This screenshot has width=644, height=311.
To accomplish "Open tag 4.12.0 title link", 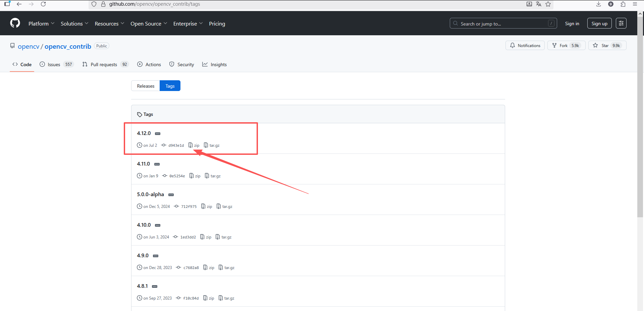I will 144,133.
